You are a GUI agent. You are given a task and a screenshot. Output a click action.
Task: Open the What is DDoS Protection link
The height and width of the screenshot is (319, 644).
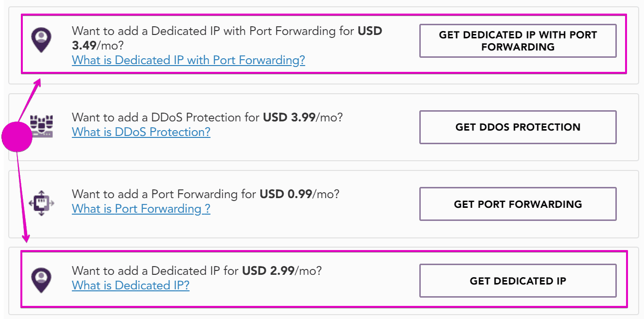pos(141,132)
